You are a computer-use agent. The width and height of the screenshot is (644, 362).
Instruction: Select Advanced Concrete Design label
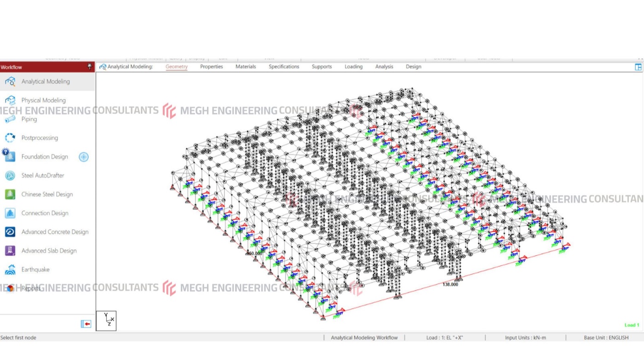pyautogui.click(x=55, y=232)
